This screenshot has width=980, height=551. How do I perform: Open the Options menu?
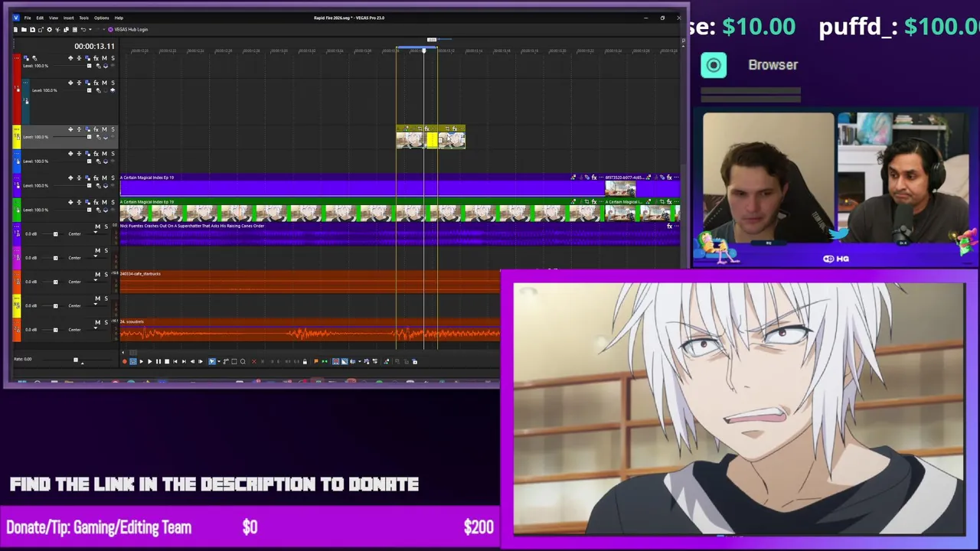[x=101, y=18]
